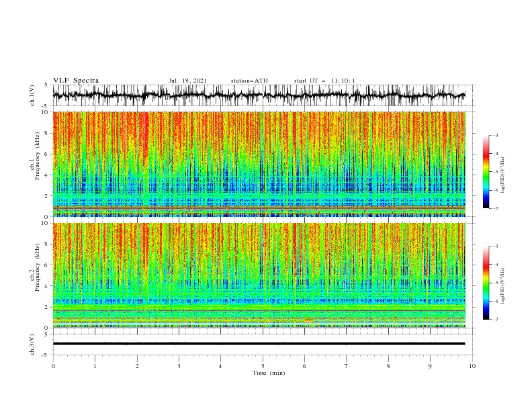Screen dimensions: 532x411
Task: Click the ch.1 colorbar's log(PSD) label
Action: [503, 175]
